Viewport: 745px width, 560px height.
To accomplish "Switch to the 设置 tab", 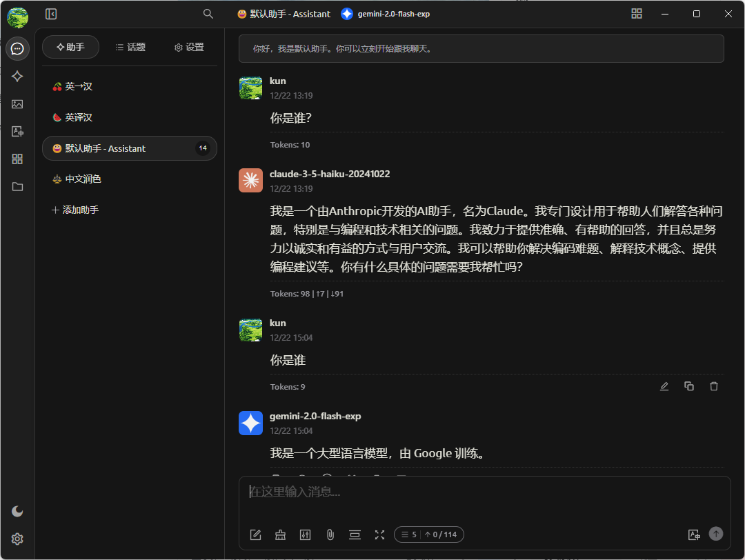I will pyautogui.click(x=189, y=47).
